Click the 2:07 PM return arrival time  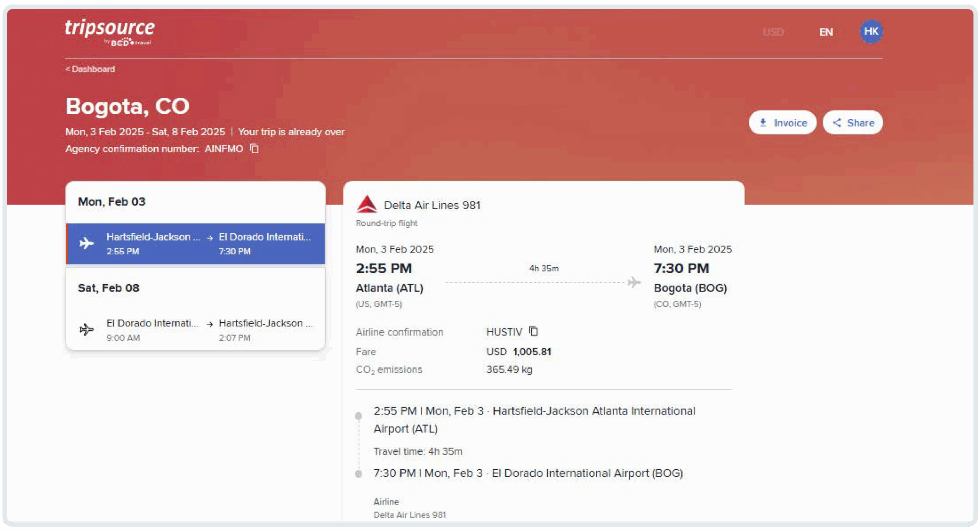[234, 338]
